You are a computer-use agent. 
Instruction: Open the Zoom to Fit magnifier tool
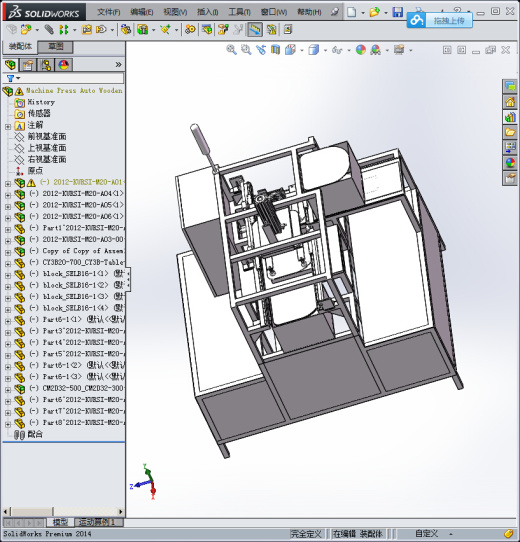(231, 50)
